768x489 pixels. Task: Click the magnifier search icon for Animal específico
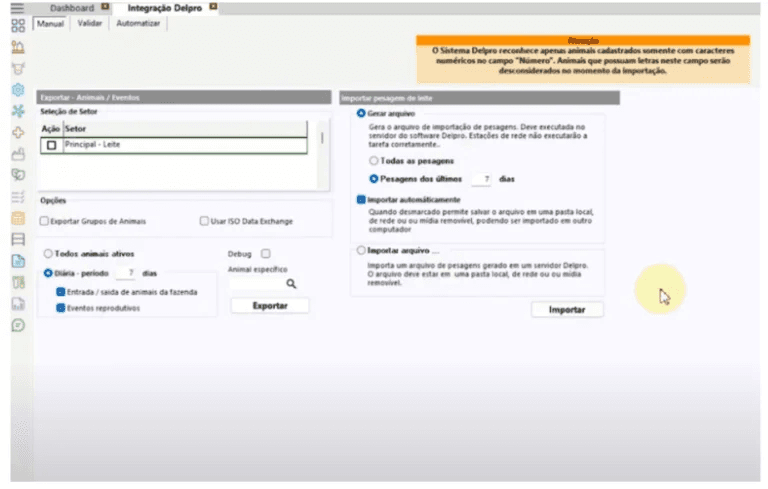(x=291, y=284)
